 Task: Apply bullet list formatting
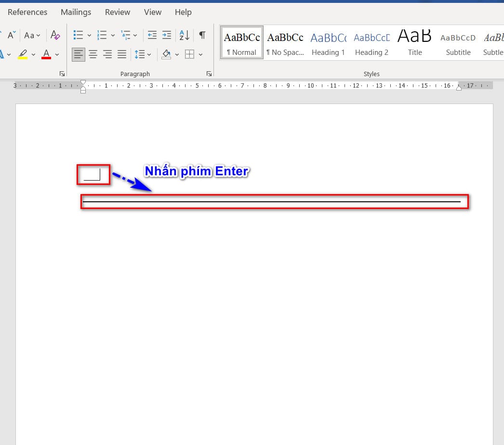click(78, 35)
